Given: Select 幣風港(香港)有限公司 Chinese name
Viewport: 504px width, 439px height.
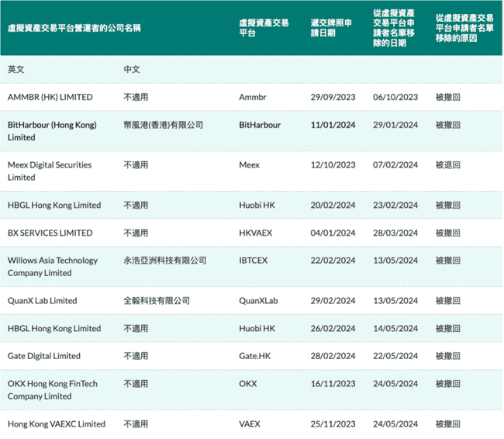Looking at the screenshot, I should [x=164, y=125].
